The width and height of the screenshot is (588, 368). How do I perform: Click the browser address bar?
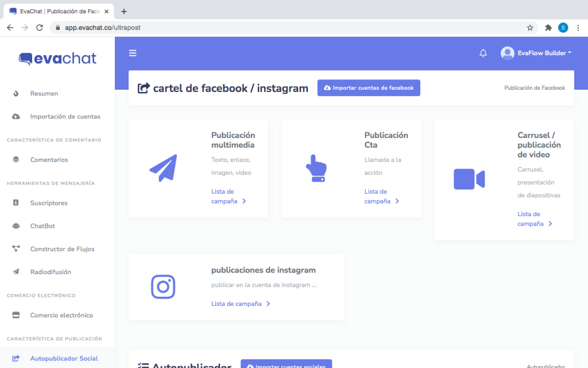[287, 28]
